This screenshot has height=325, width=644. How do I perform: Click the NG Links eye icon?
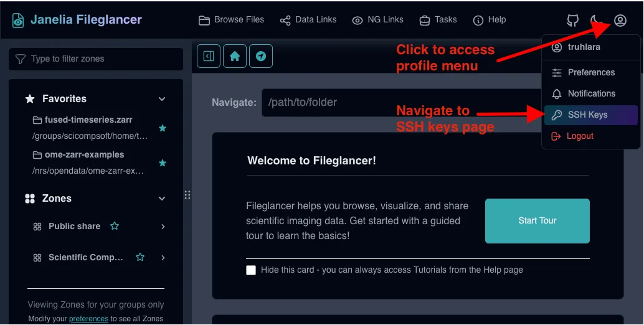pyautogui.click(x=358, y=20)
